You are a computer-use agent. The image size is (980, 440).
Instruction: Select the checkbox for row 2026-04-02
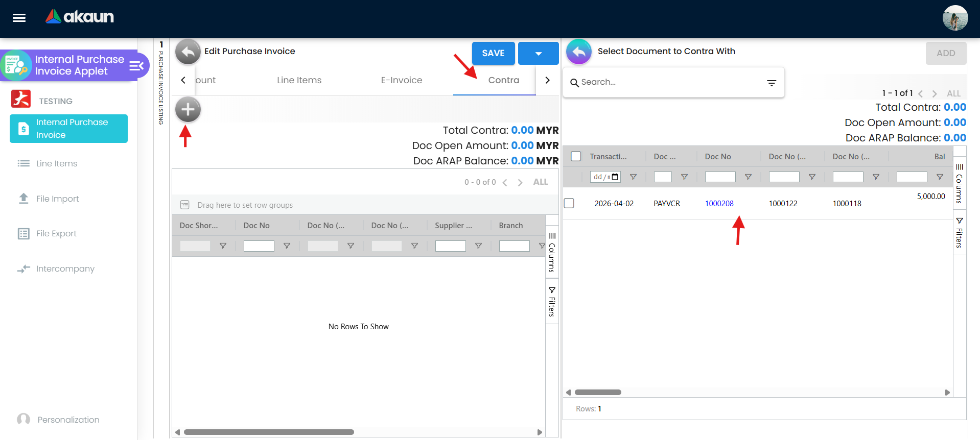pyautogui.click(x=569, y=203)
